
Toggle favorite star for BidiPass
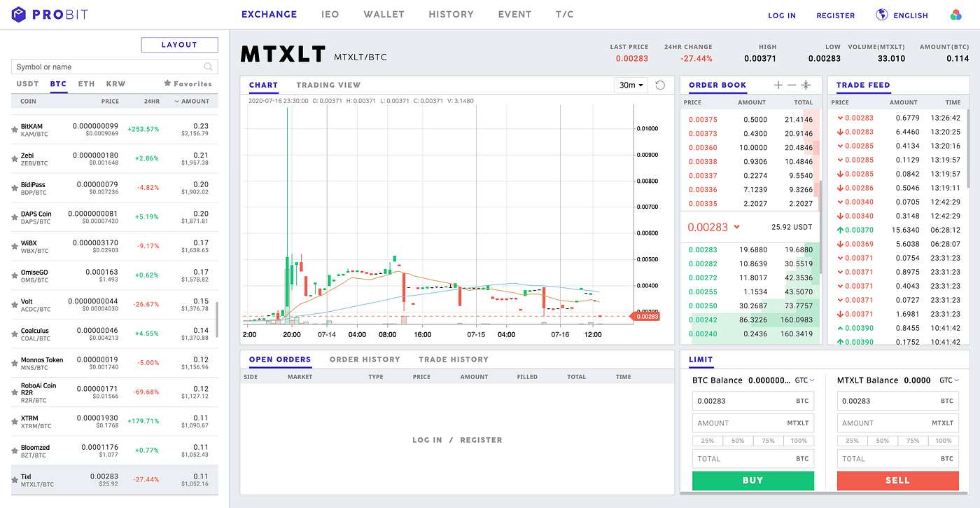point(15,188)
